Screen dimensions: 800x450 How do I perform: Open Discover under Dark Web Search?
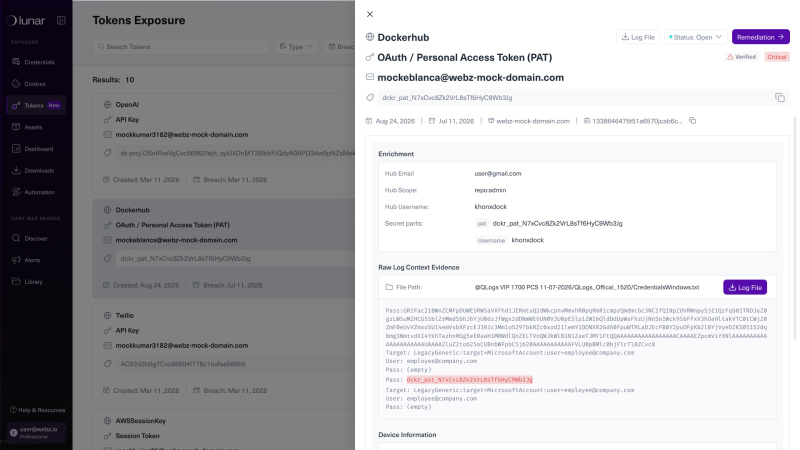click(x=36, y=238)
